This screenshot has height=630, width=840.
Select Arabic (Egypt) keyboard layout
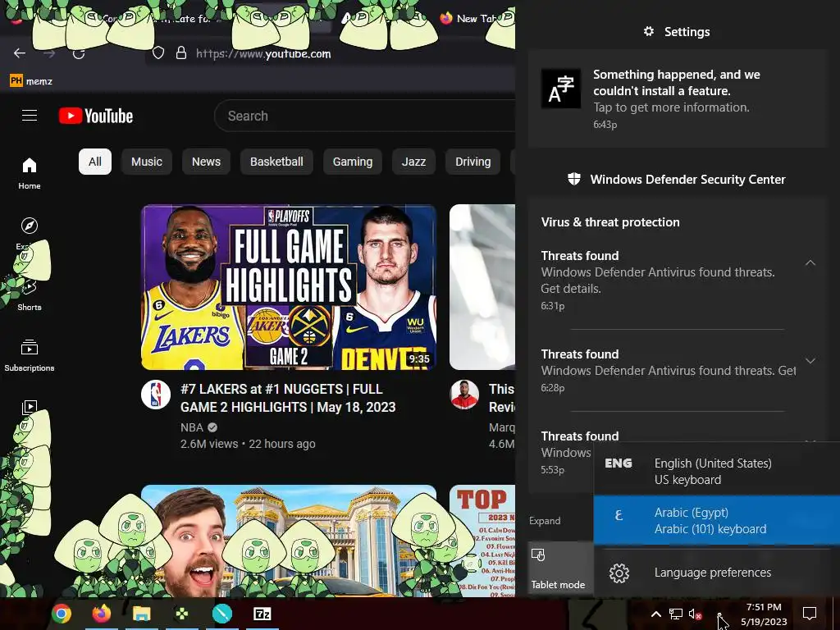click(717, 520)
